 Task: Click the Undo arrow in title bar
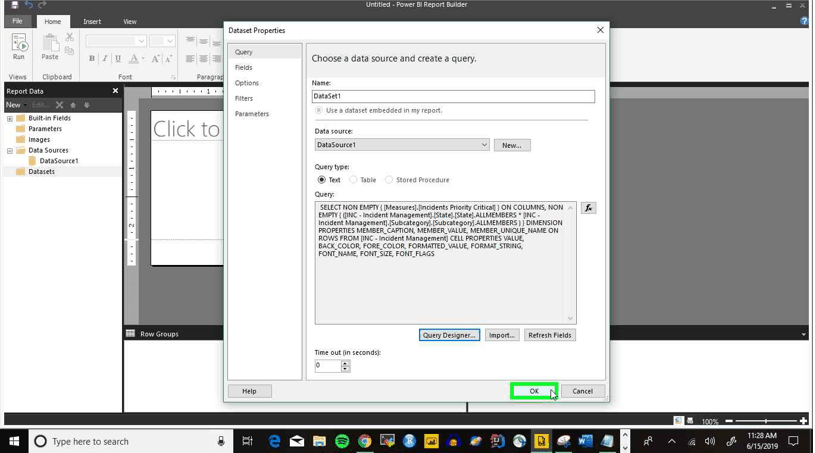point(29,5)
